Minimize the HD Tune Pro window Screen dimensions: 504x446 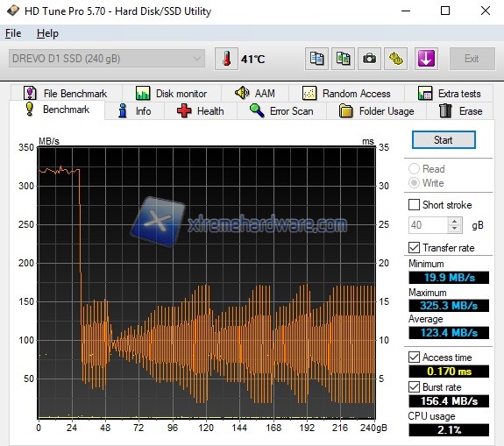pos(406,11)
